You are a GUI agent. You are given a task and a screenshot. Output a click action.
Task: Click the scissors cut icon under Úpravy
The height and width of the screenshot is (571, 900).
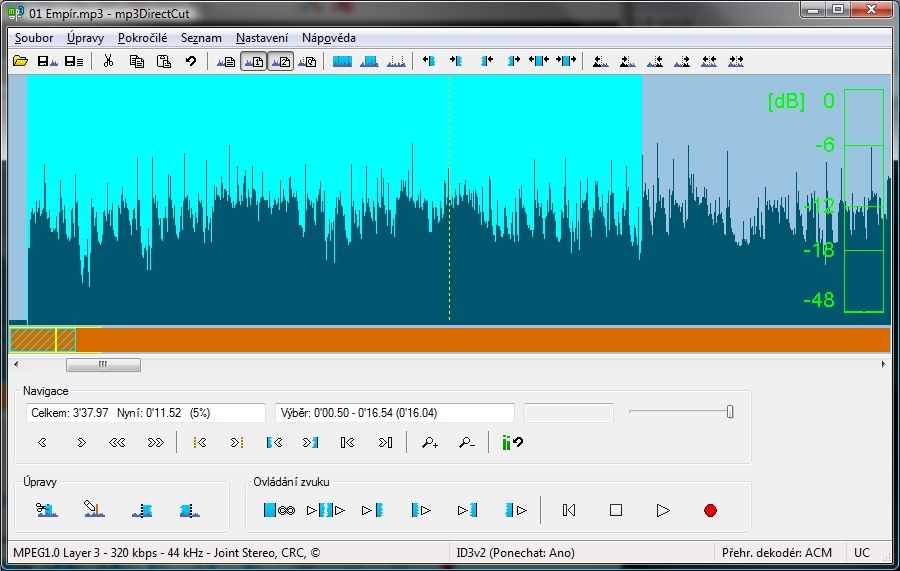pos(45,510)
